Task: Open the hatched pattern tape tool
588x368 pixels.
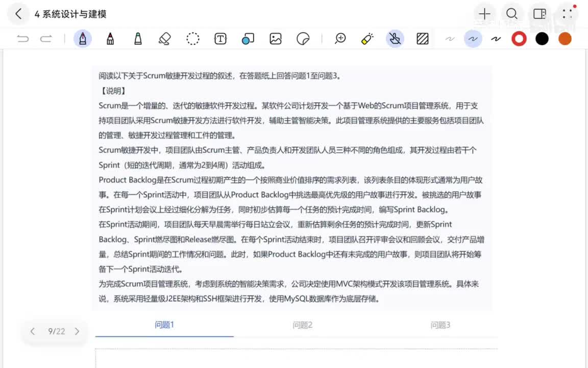Action: pos(423,38)
